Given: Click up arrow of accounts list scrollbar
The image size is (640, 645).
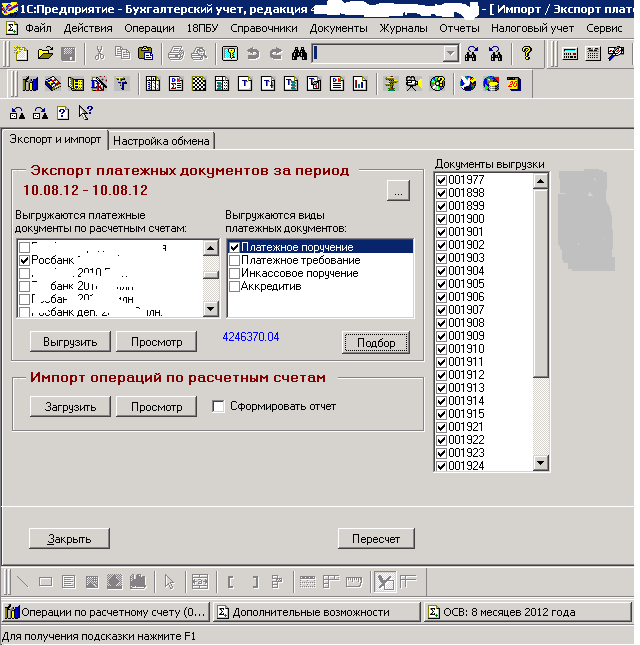Looking at the screenshot, I should 211,248.
